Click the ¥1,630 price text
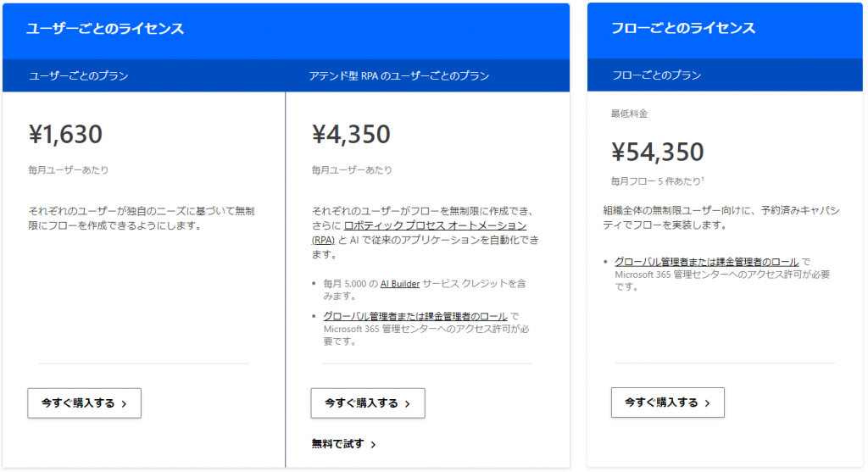Screen dimensions: 868x472 click(65, 134)
